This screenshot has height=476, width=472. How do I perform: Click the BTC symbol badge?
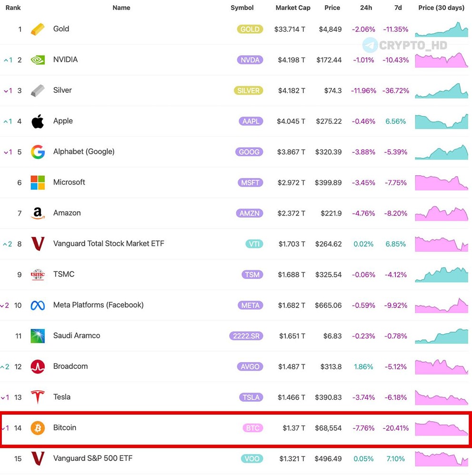pos(252,428)
